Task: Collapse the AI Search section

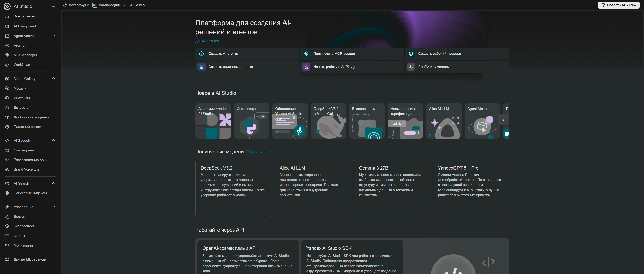Action: (53, 183)
